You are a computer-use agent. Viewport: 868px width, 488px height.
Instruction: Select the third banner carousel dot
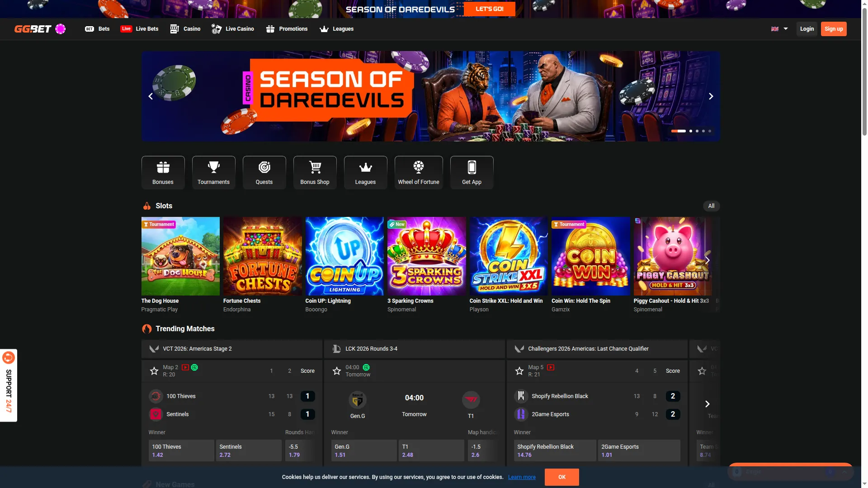tap(697, 131)
